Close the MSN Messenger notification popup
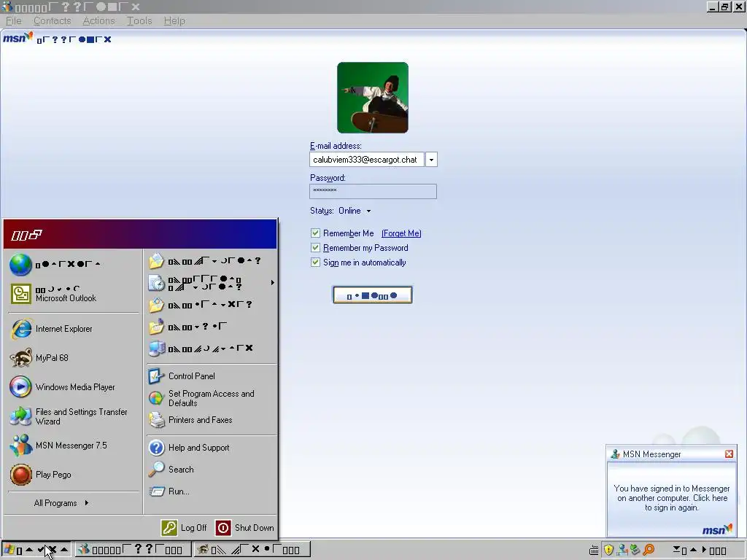747x560 pixels. 729,454
